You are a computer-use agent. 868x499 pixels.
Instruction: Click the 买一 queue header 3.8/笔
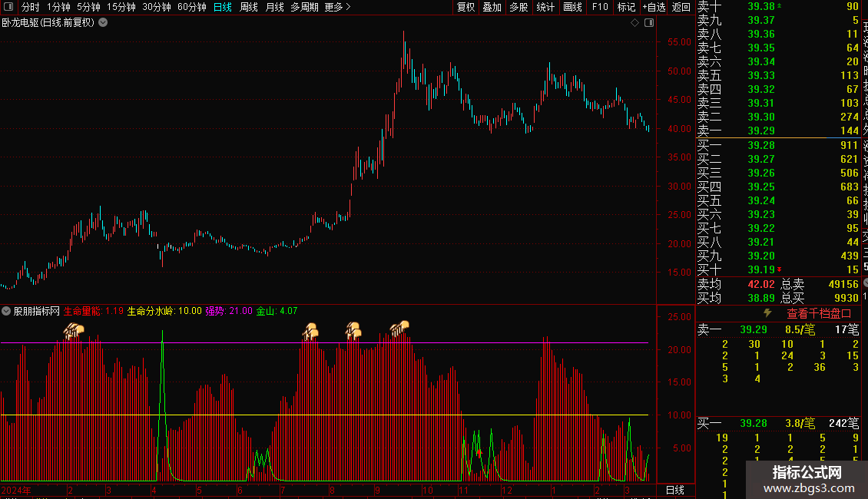pyautogui.click(x=800, y=423)
